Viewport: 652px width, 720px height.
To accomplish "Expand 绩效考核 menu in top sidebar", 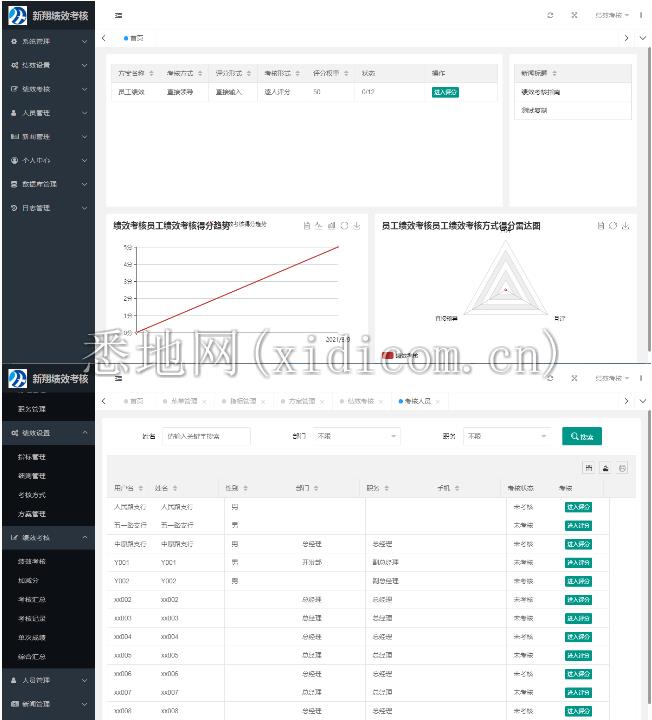I will [48, 89].
